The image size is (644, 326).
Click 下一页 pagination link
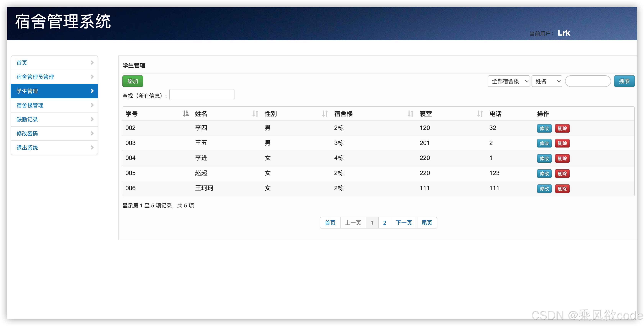click(404, 223)
